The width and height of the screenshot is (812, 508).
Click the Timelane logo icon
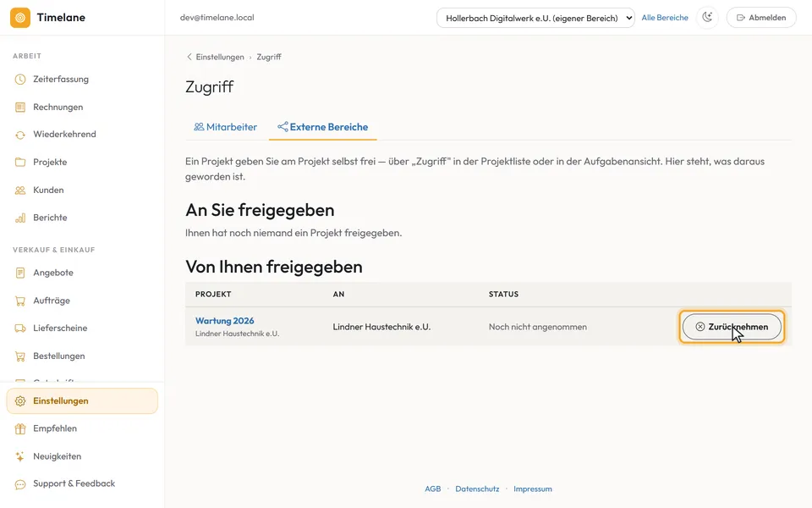point(20,18)
